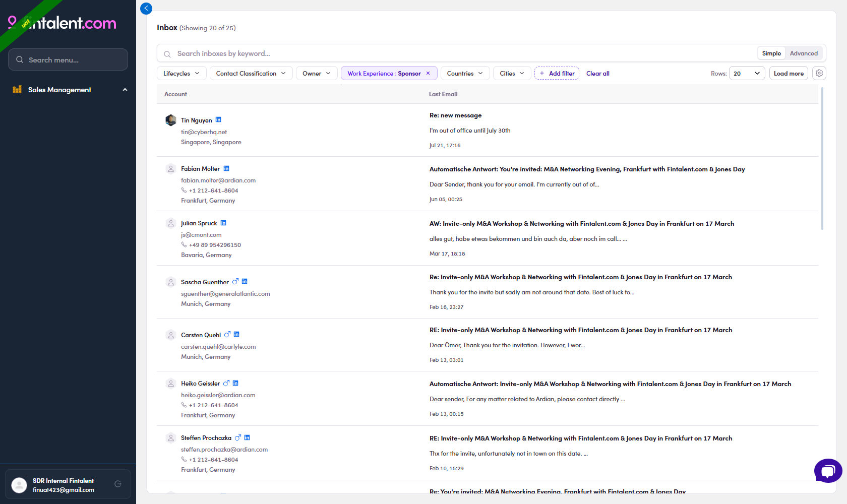847x504 pixels.
Task: Click the logout icon beside SDR Internal Fintalent
Action: [x=118, y=484]
